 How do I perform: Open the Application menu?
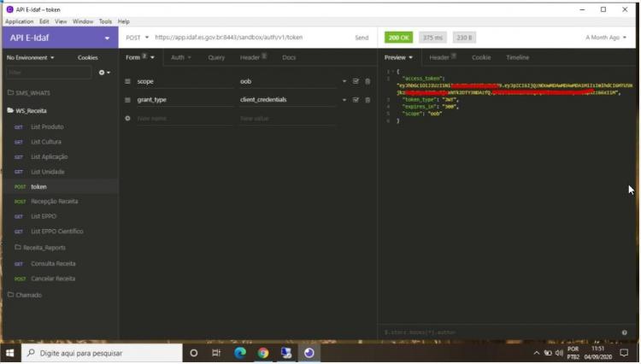tap(19, 21)
